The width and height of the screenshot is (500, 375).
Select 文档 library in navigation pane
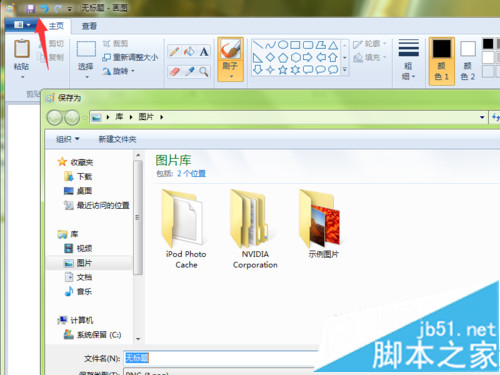click(78, 277)
